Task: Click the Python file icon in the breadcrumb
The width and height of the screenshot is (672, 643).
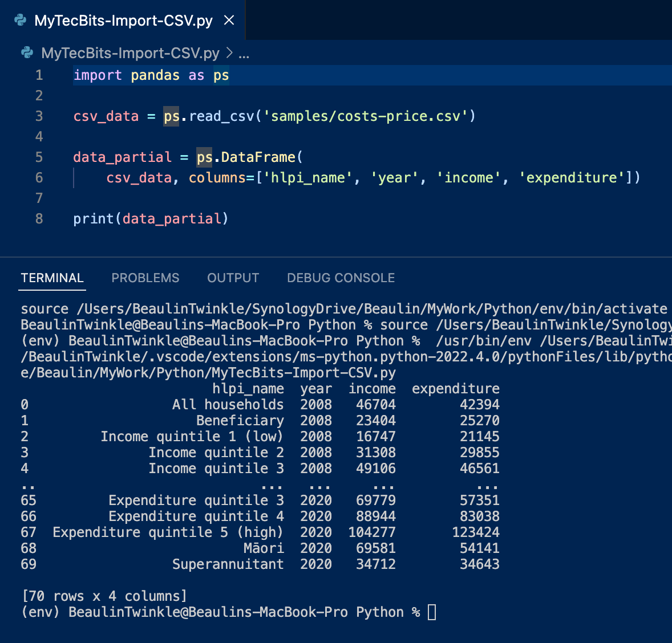Action: coord(27,53)
